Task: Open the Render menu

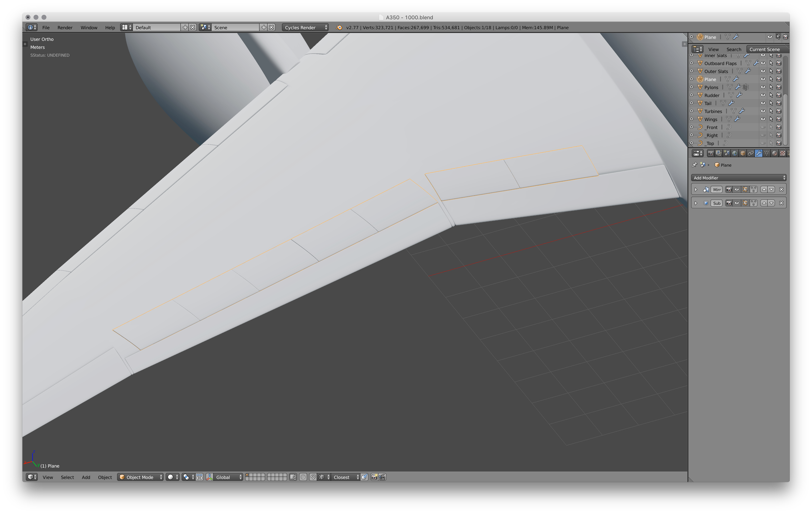Action: (x=65, y=27)
